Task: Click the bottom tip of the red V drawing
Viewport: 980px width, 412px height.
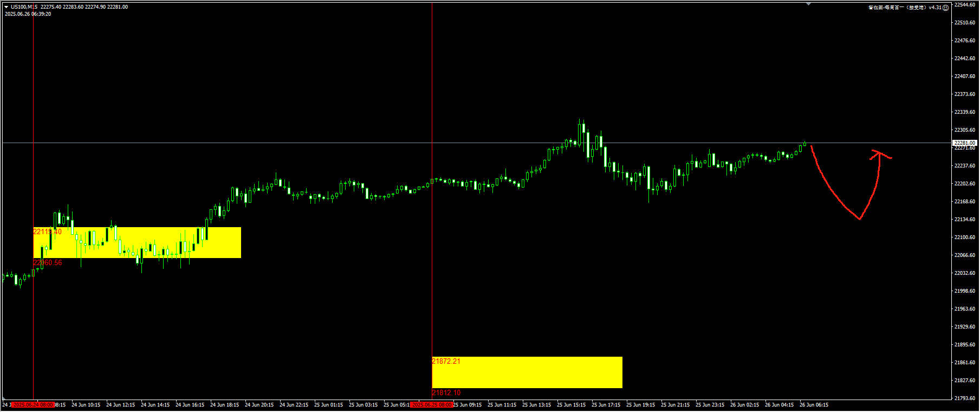Action: point(860,219)
